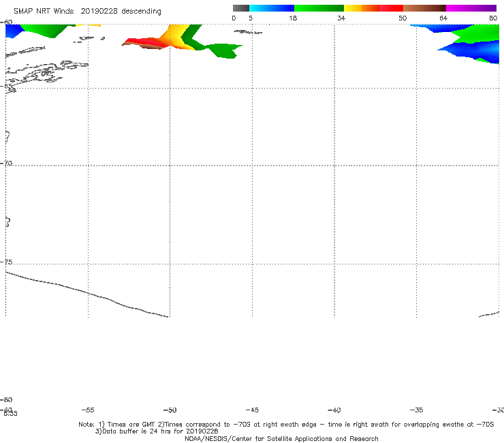
Task: Click the "-40" longitude label
Action: pyautogui.click(x=334, y=410)
